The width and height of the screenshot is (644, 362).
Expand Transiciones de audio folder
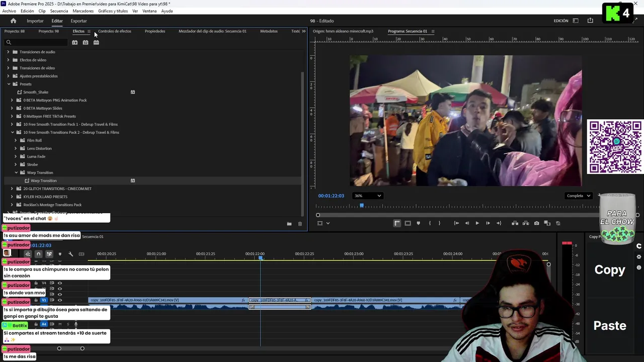[8, 52]
